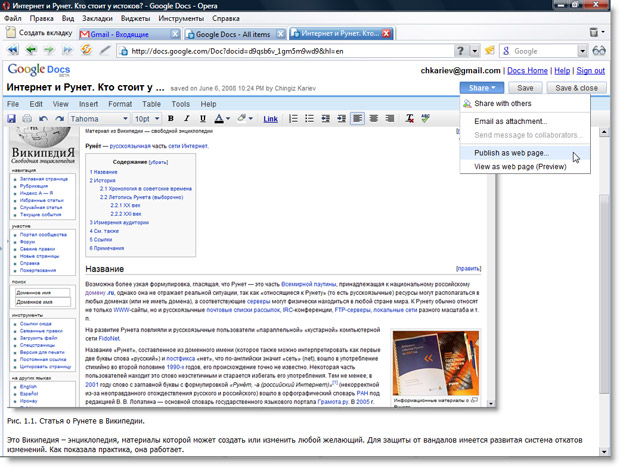Click the Sign out link
Screen dimensions: 620x467
[591, 71]
